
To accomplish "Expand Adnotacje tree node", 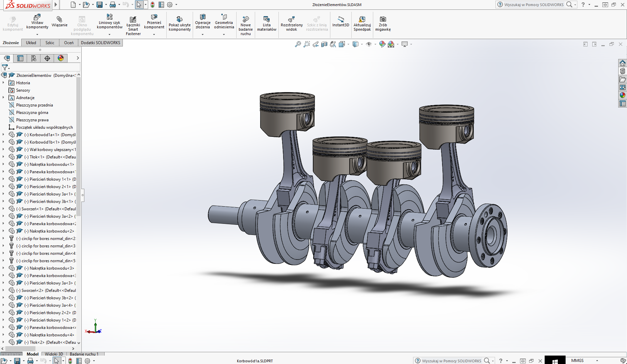I will [3, 97].
